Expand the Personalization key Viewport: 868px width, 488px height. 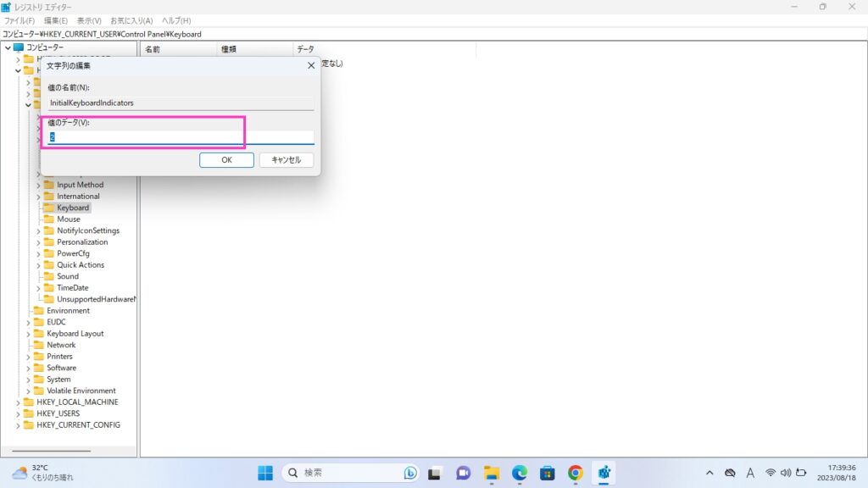(38, 242)
